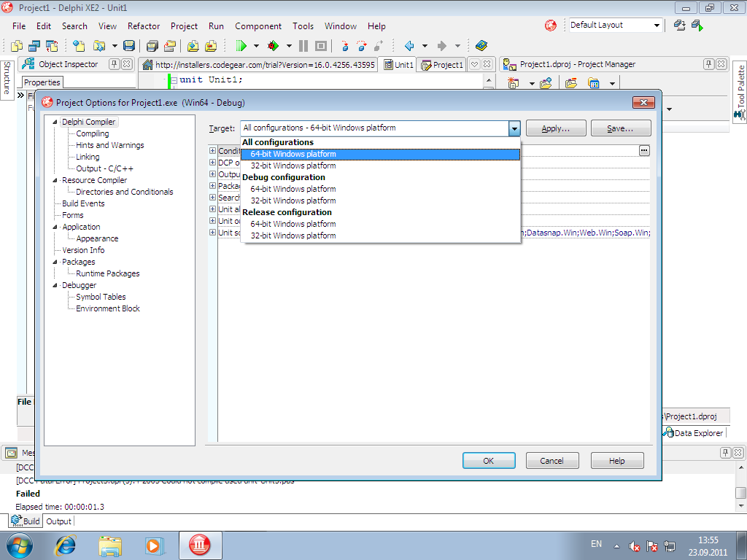Switch to the Unit1 editor tab
Screen dimensions: 747x560
399,65
